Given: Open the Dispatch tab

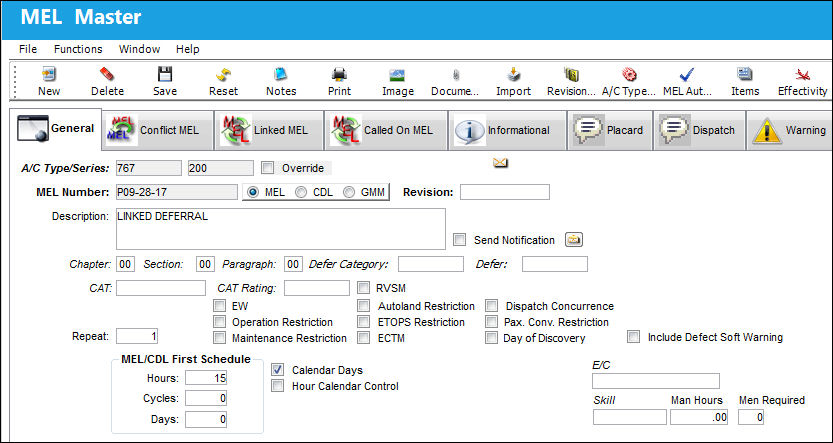Looking at the screenshot, I should (699, 130).
